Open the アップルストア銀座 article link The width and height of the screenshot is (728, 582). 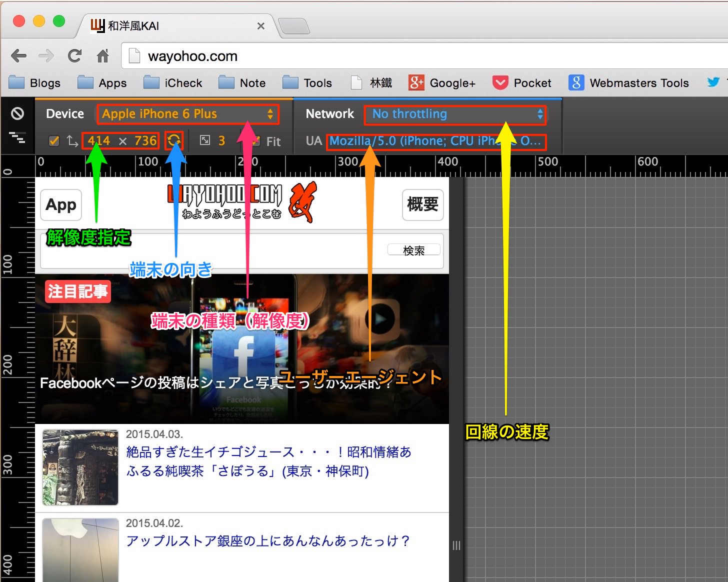(268, 540)
